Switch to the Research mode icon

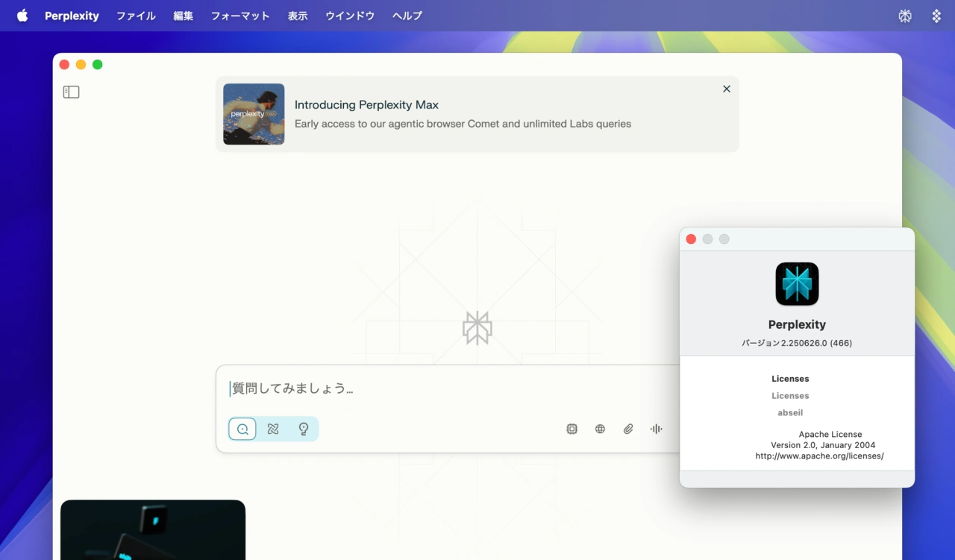[x=273, y=429]
